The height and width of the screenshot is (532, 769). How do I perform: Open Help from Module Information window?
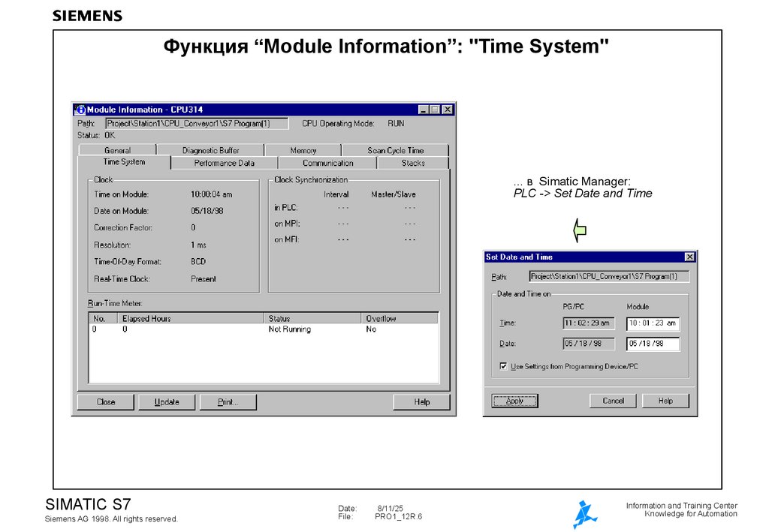tap(421, 401)
